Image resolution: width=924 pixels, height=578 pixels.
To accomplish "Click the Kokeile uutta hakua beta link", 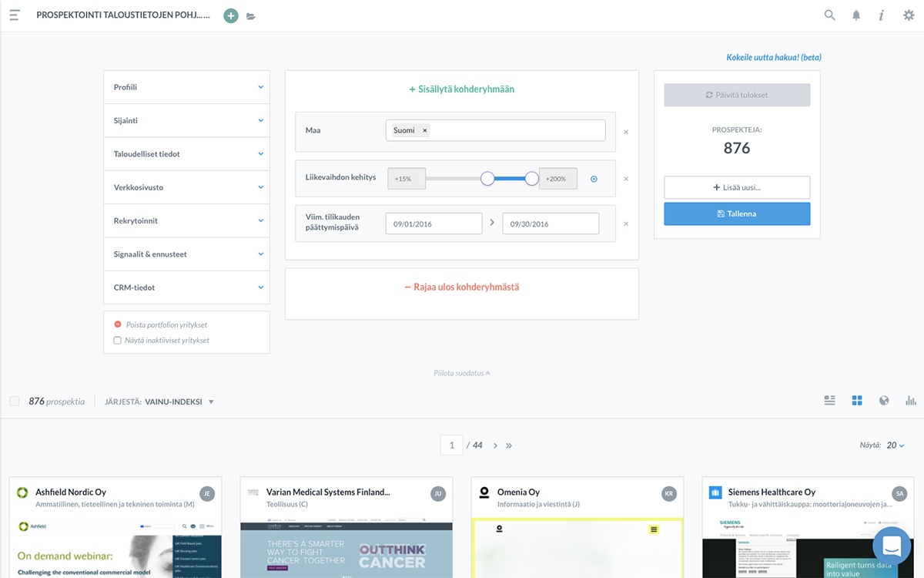I will pyautogui.click(x=772, y=58).
